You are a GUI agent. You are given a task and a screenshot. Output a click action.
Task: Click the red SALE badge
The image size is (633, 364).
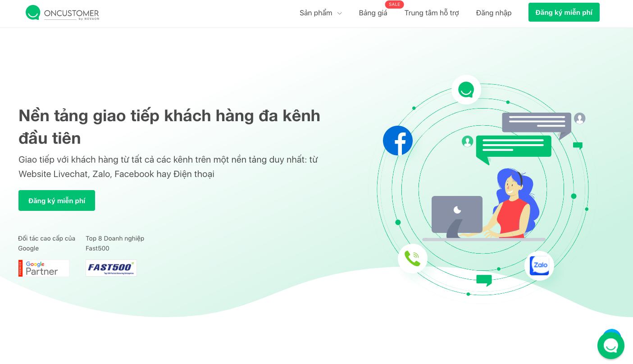[394, 5]
